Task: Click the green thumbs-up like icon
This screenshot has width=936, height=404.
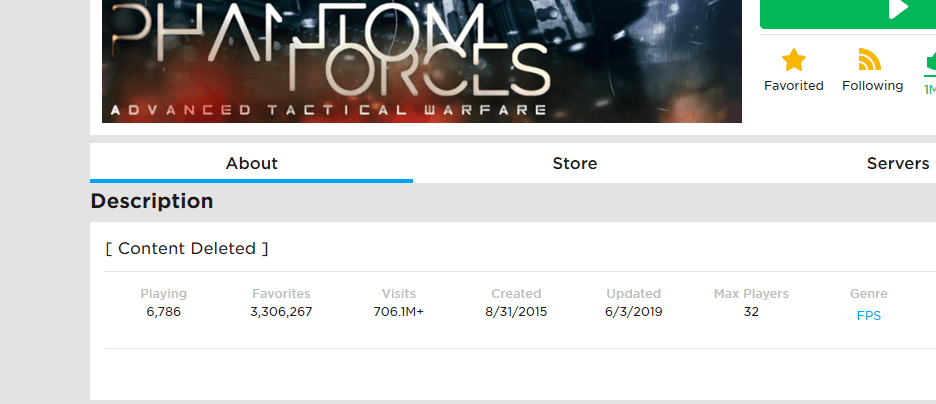Action: coord(930,61)
